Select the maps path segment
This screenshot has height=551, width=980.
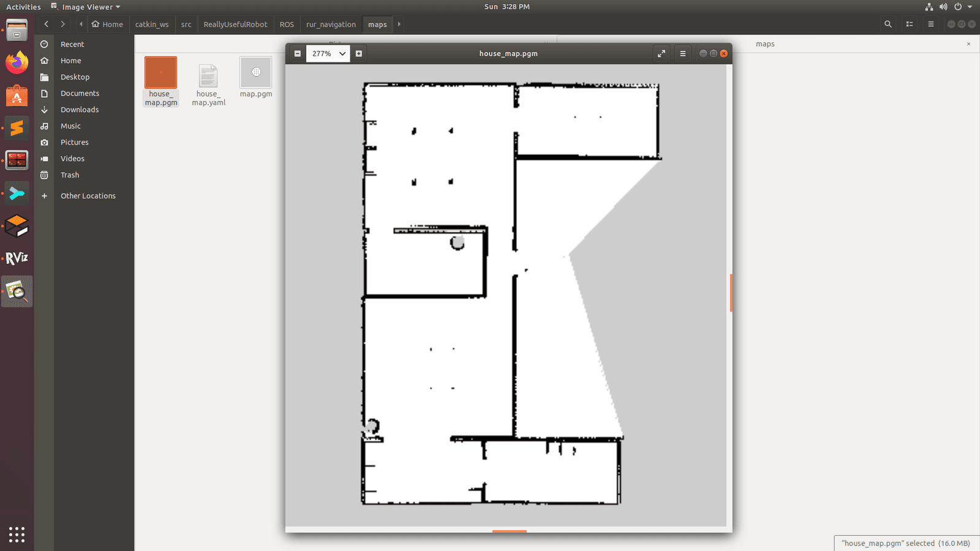377,24
